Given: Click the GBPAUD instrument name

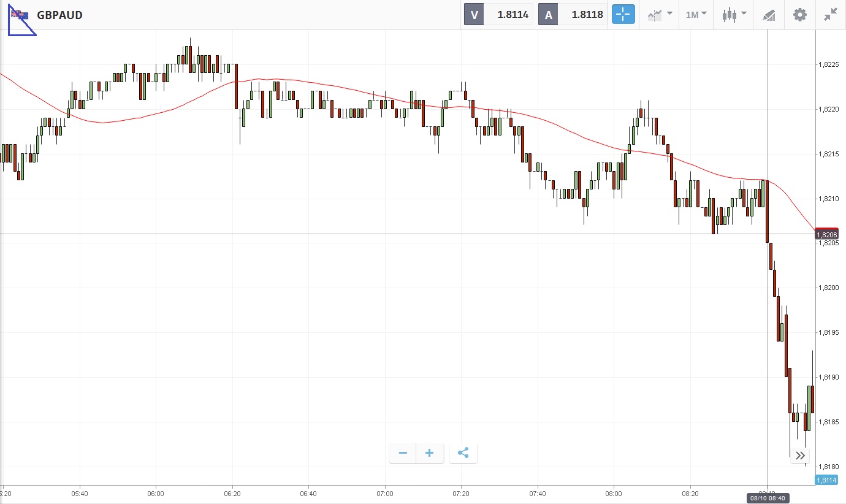Looking at the screenshot, I should pyautogui.click(x=59, y=15).
